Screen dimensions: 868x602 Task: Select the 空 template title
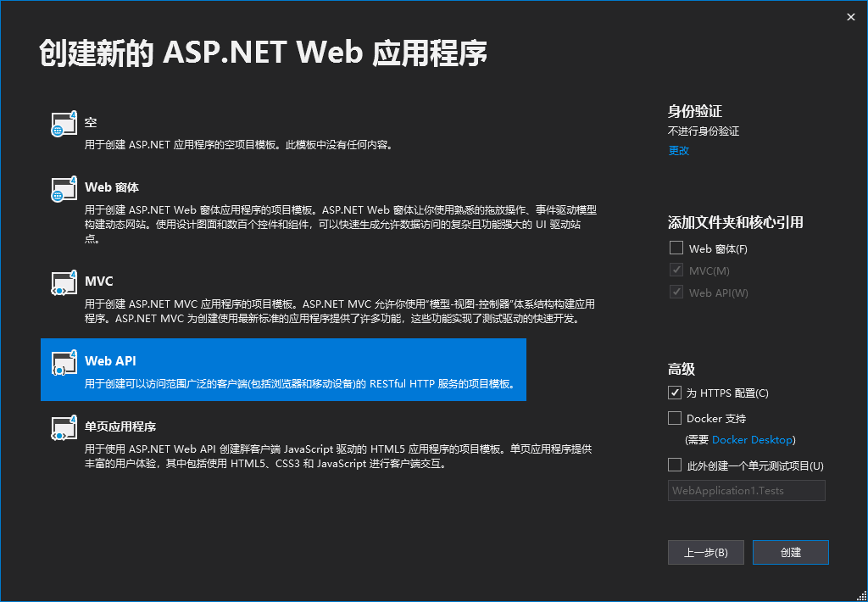pos(91,123)
